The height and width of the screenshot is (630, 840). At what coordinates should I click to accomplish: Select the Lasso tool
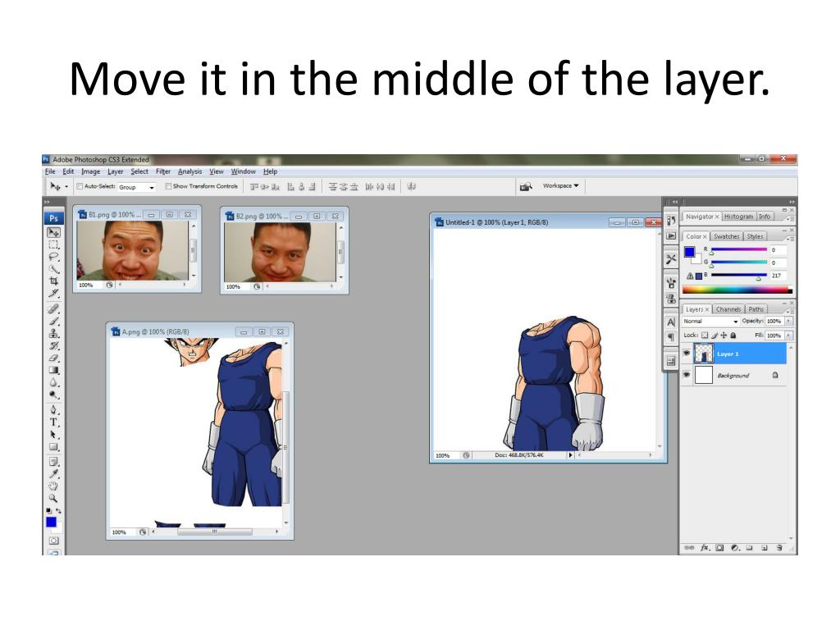point(53,257)
